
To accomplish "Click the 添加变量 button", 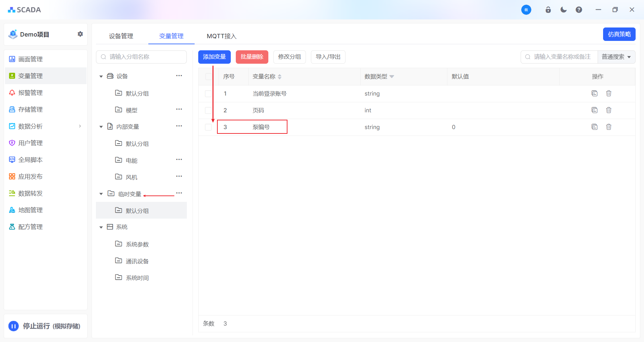I will point(214,57).
